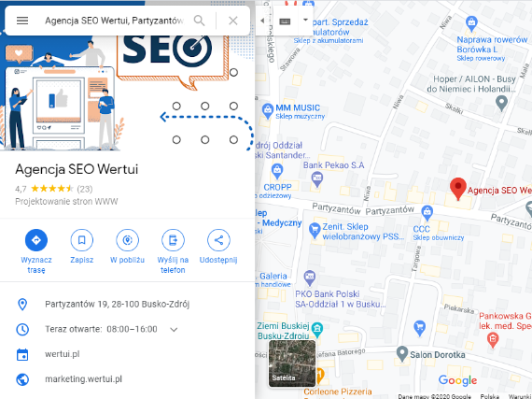532x399 pixels.
Task: Click the W pobliżu nearby icon
Action: (x=127, y=240)
